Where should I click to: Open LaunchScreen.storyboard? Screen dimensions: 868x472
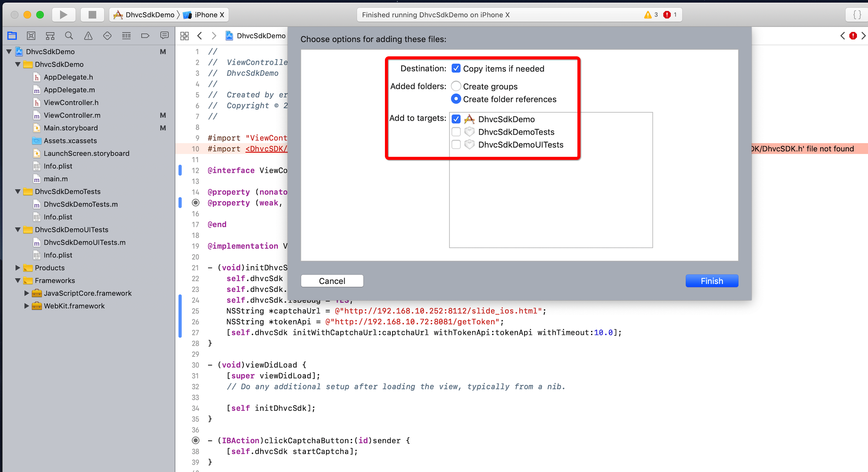tap(86, 153)
